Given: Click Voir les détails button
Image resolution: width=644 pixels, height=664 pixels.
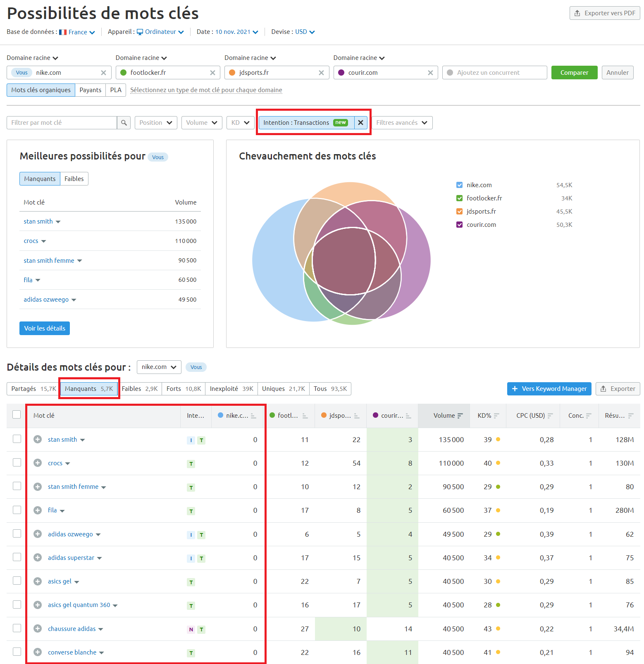Looking at the screenshot, I should [45, 328].
